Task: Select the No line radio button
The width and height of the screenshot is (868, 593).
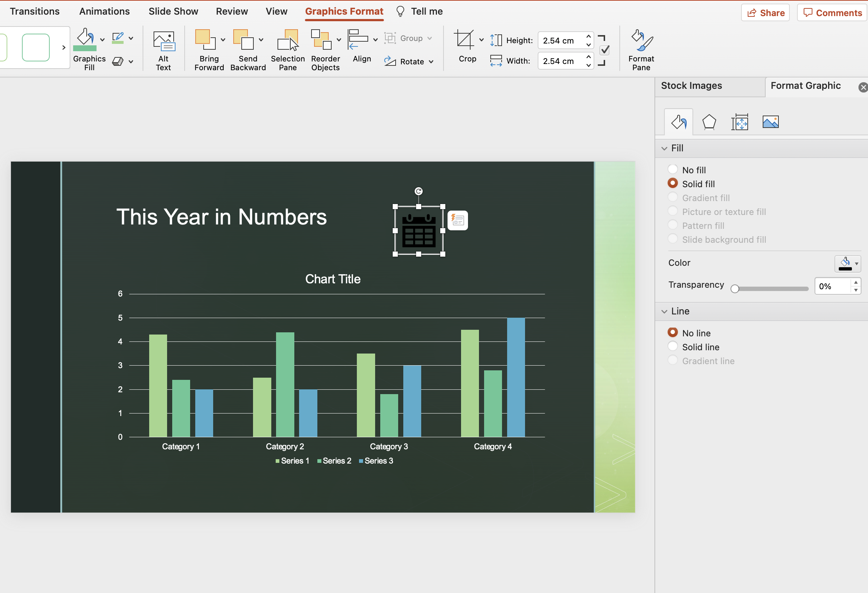Action: pyautogui.click(x=673, y=332)
